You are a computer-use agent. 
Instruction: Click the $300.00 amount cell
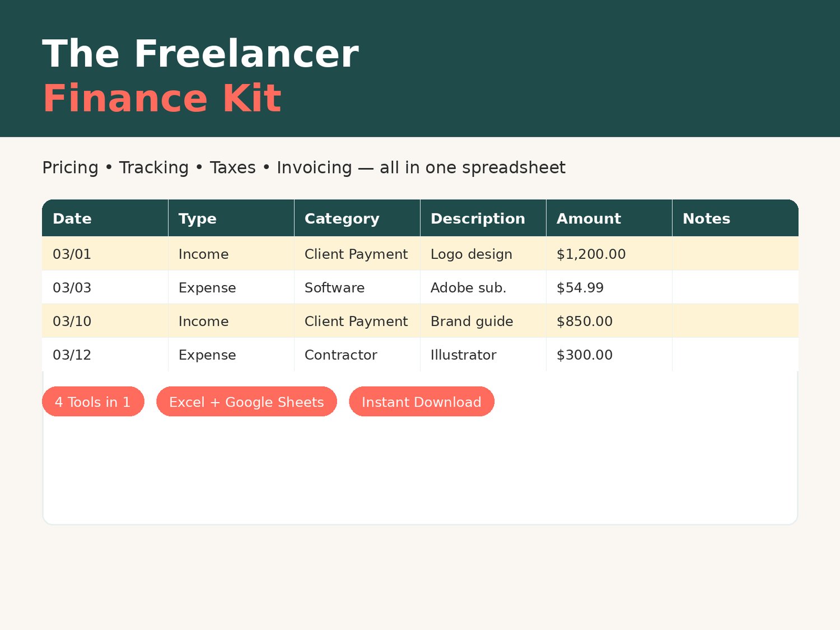point(609,354)
